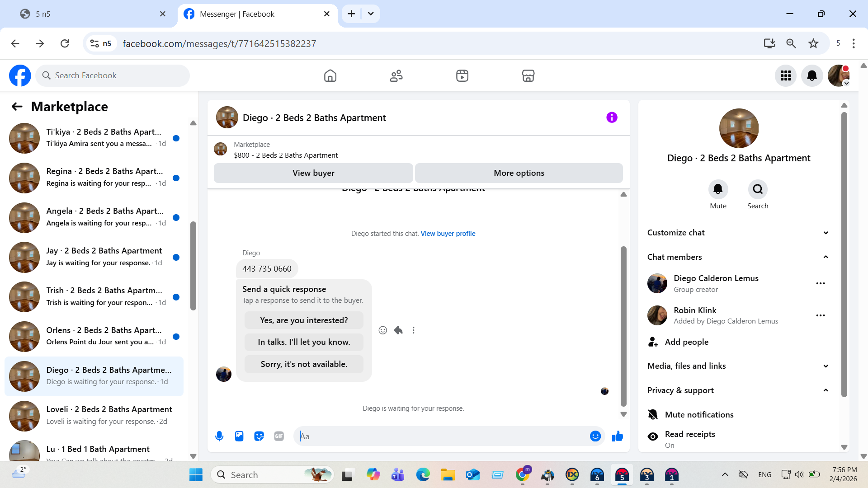
Task: Click the purple conversation info icon
Action: (612, 117)
